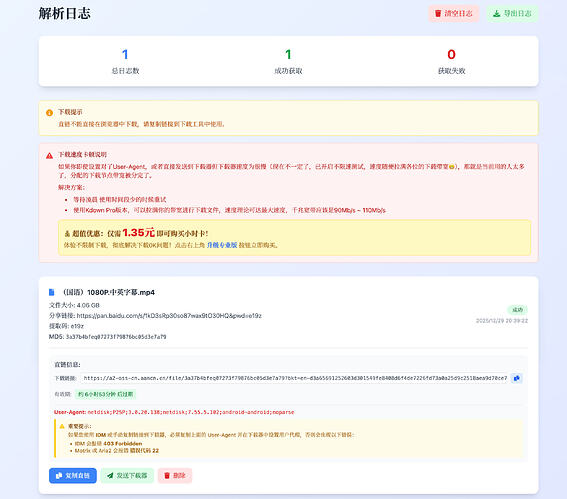The height and width of the screenshot is (499, 567).
Task: Open the 升级专业版 upgrade link
Action: (222, 245)
